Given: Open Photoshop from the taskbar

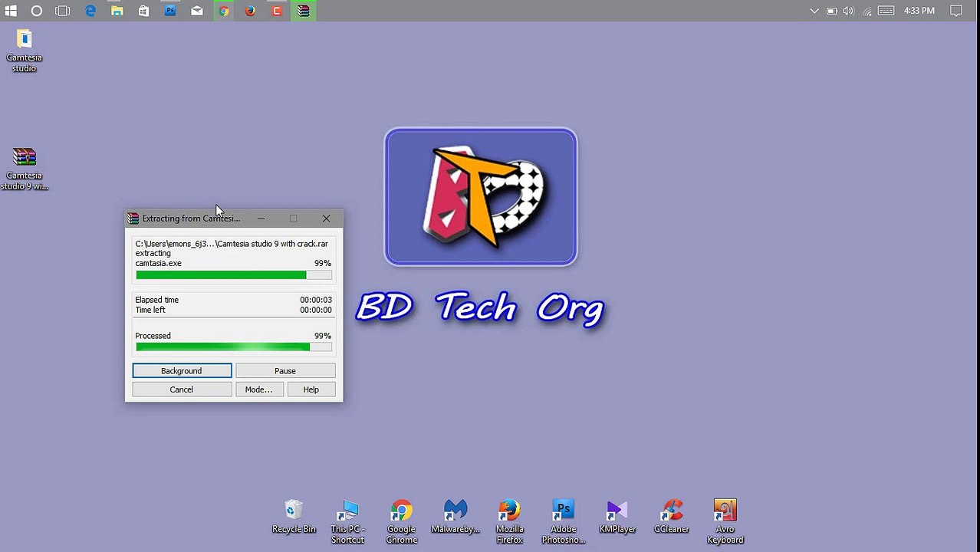Looking at the screenshot, I should 170,11.
